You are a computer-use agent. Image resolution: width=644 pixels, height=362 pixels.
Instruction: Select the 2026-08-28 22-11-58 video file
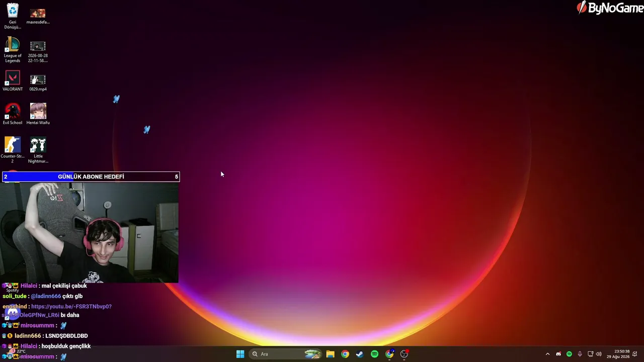38,52
